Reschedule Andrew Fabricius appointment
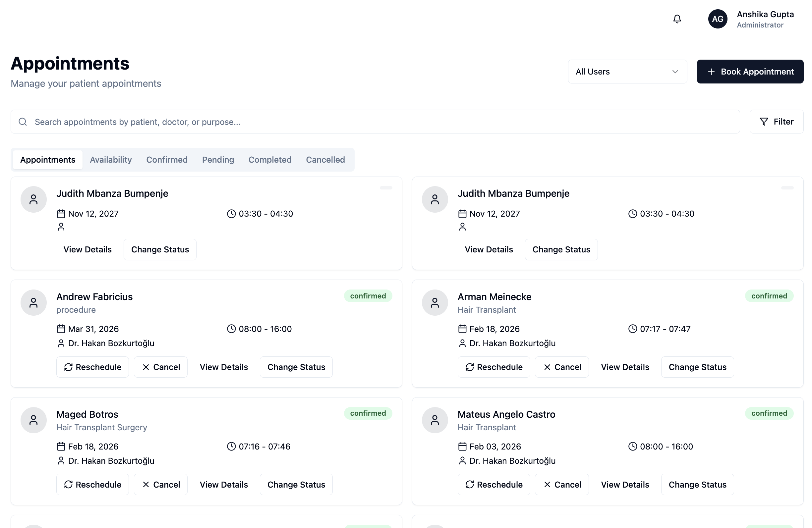This screenshot has width=812, height=528. coord(92,367)
